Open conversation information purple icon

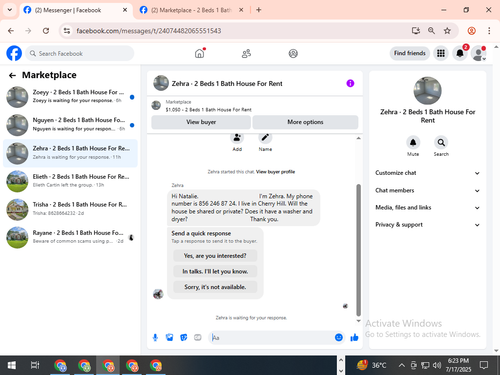coord(350,83)
